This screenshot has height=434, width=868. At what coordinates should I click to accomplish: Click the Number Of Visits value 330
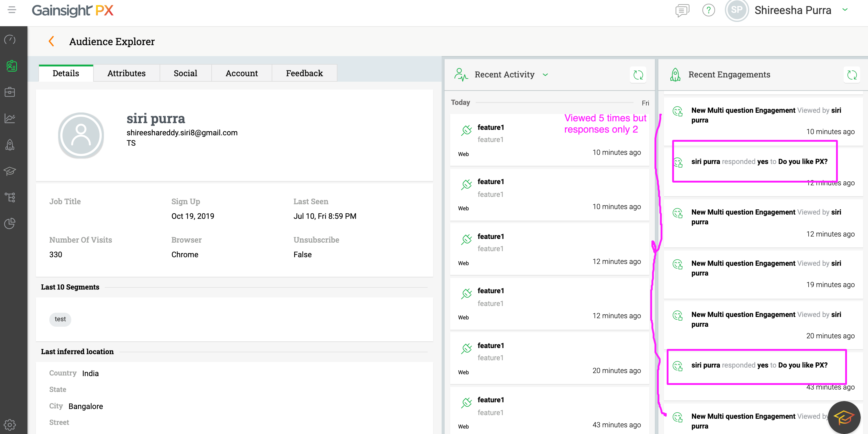pyautogui.click(x=56, y=254)
